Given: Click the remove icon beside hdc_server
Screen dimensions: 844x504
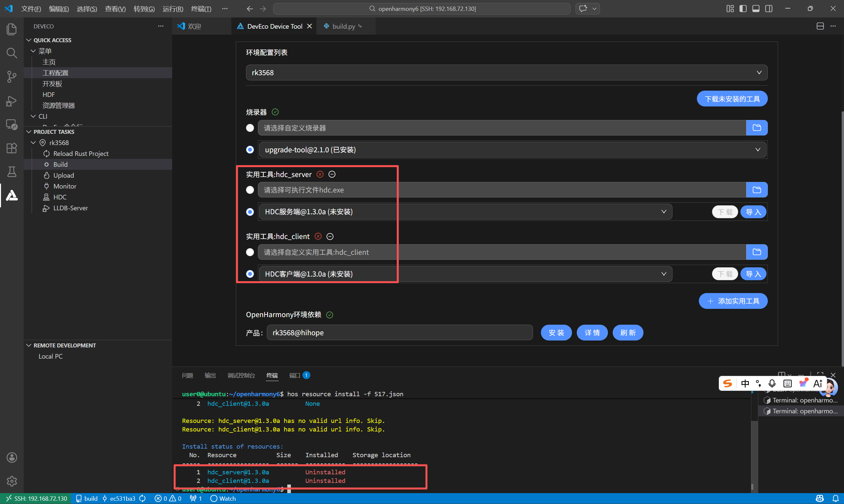Looking at the screenshot, I should pyautogui.click(x=331, y=174).
